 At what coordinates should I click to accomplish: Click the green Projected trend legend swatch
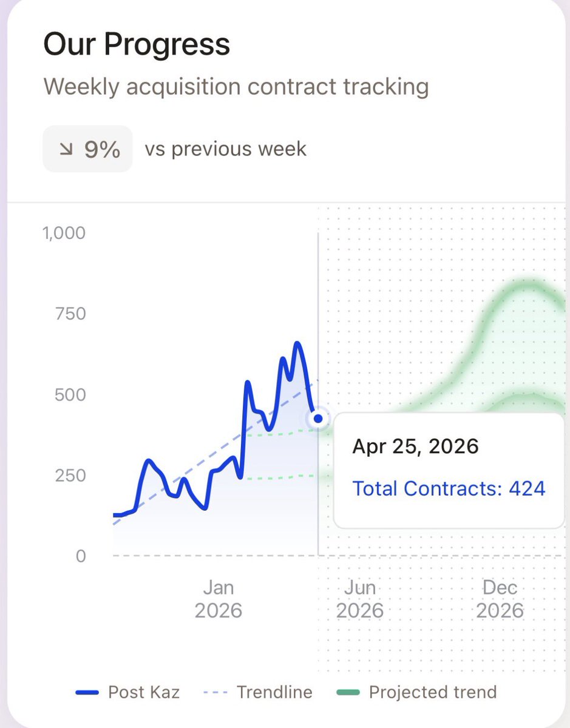point(348,692)
